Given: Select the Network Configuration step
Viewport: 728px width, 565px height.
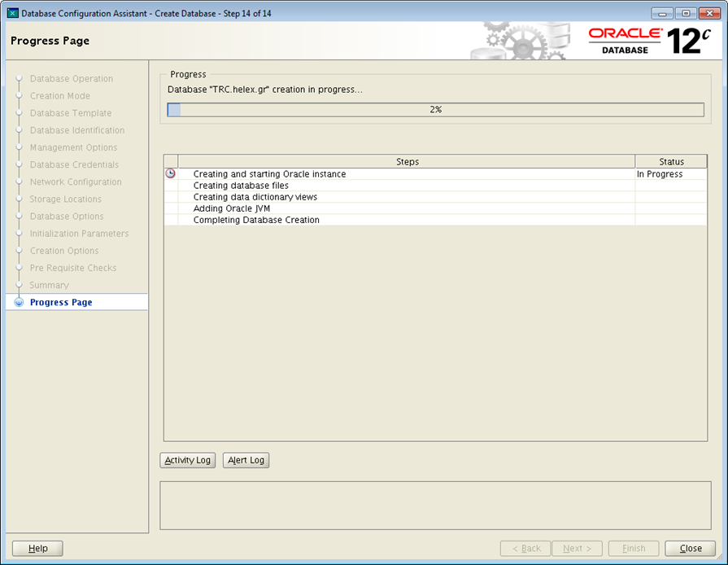Looking at the screenshot, I should tap(76, 182).
